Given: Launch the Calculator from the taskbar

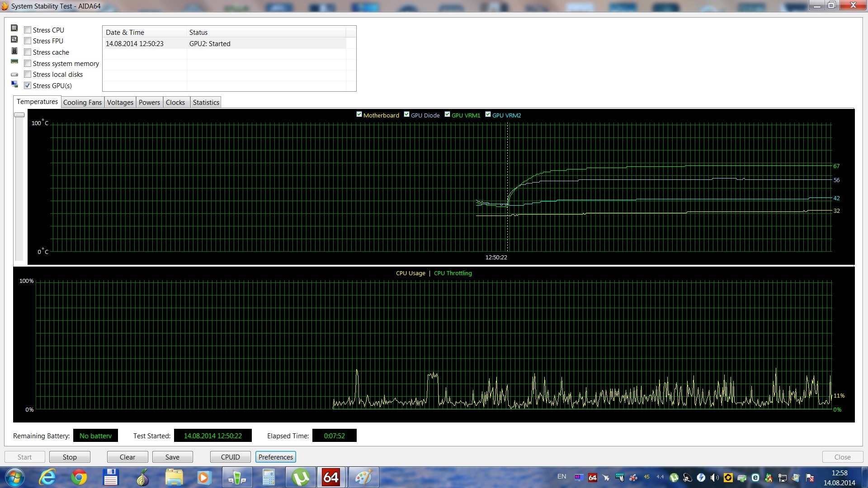Looking at the screenshot, I should coord(269,478).
